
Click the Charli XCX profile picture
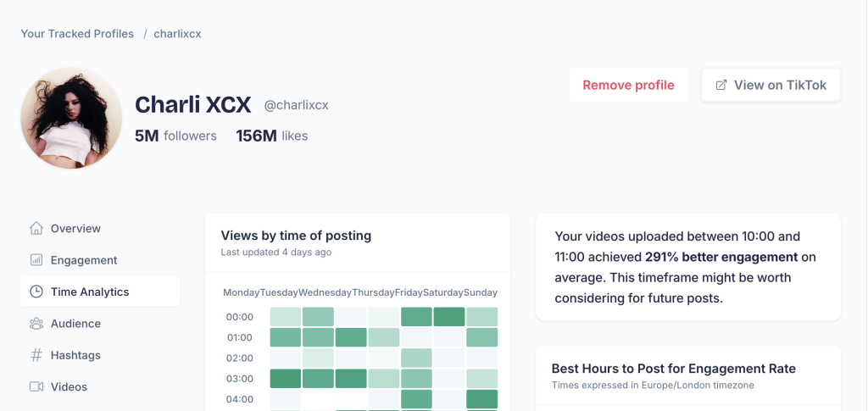point(71,118)
